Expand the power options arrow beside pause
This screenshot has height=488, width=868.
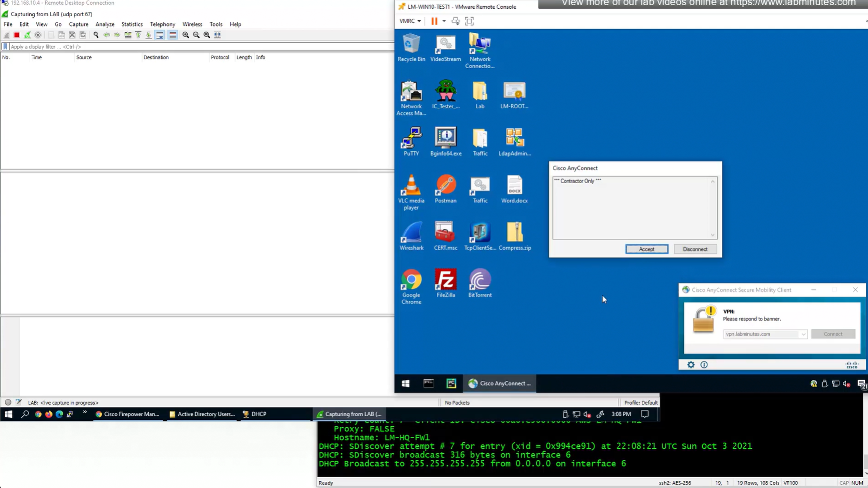point(444,21)
